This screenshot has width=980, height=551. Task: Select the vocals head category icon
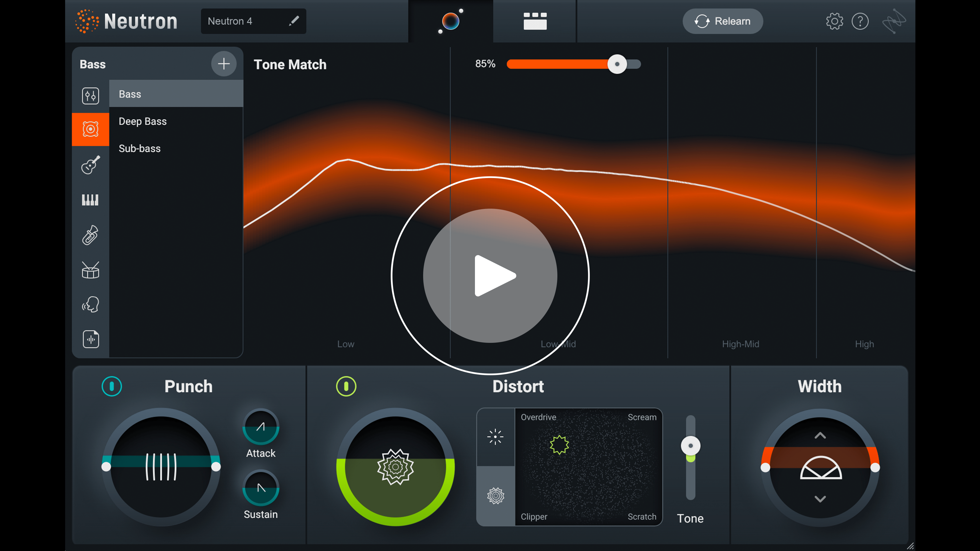point(91,305)
